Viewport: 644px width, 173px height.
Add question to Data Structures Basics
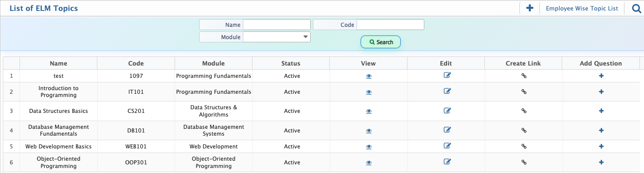pos(601,111)
